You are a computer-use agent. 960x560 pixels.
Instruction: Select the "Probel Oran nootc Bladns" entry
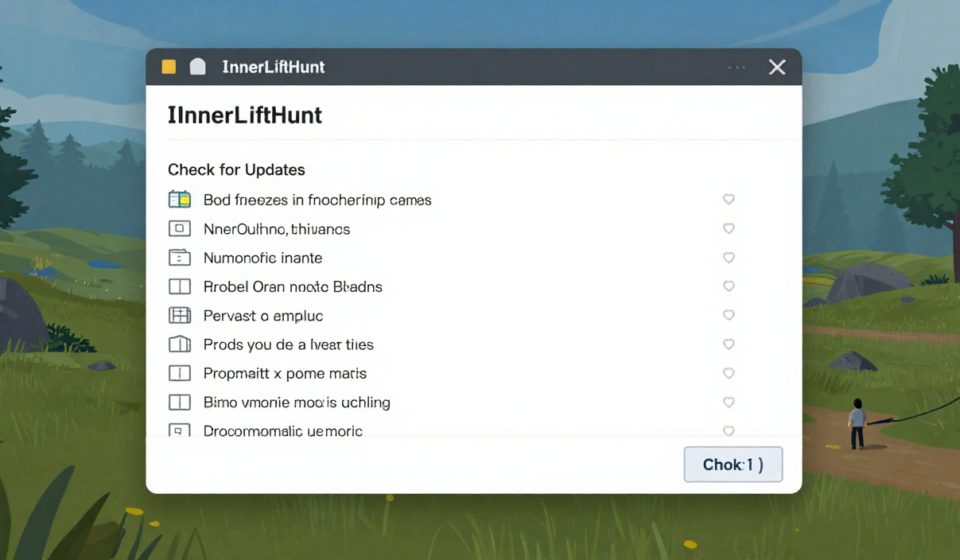pos(292,287)
